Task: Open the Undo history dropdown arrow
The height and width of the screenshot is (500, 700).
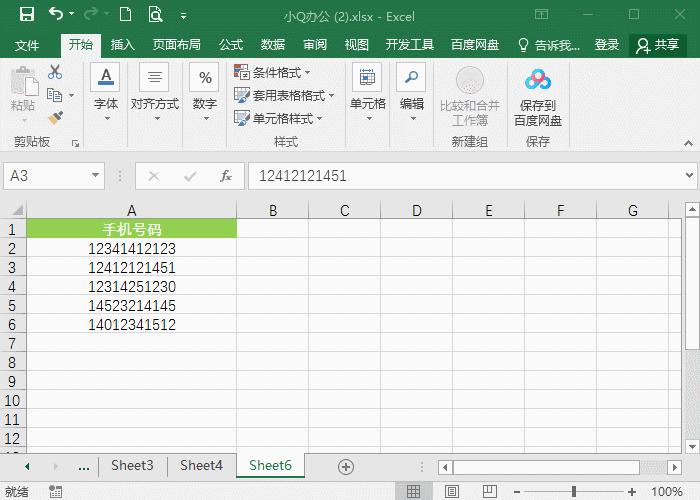Action: coord(71,14)
